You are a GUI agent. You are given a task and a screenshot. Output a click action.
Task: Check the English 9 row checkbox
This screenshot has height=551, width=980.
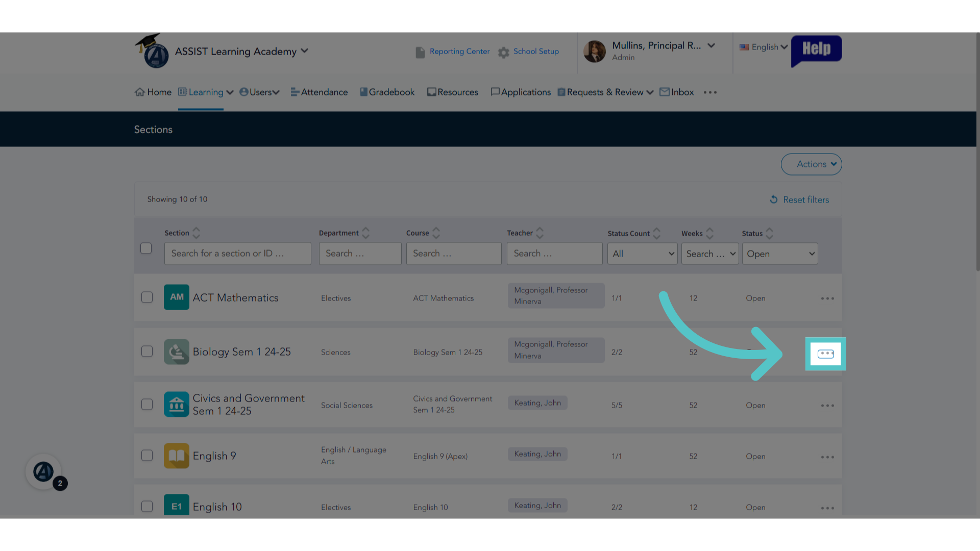[147, 456]
